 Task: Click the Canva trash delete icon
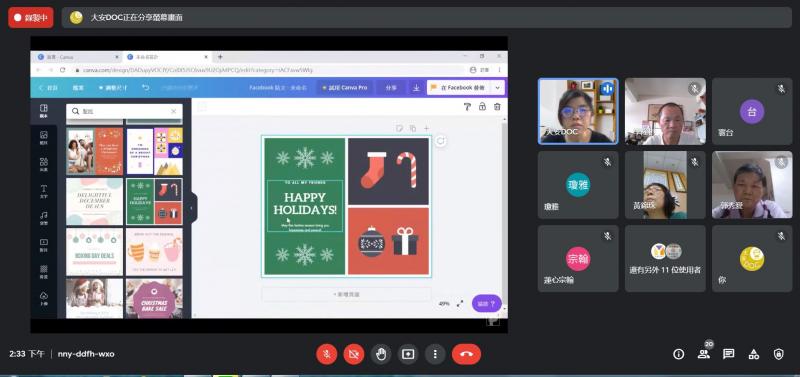click(497, 107)
